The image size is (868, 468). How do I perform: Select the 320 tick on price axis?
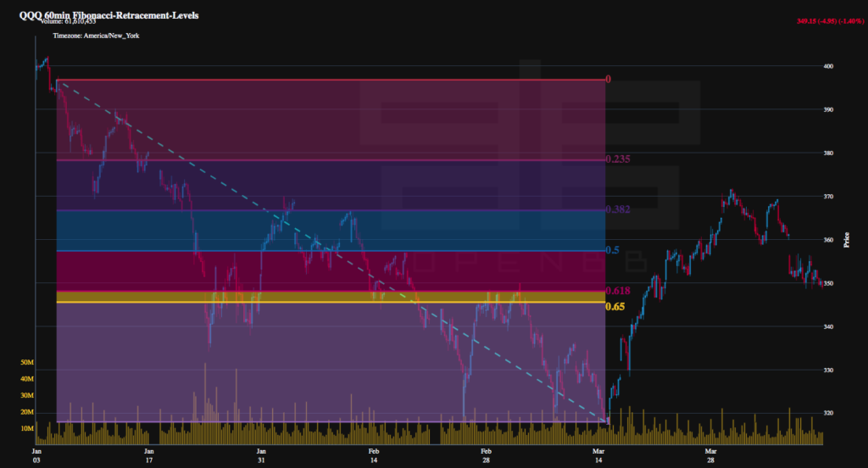(830, 414)
